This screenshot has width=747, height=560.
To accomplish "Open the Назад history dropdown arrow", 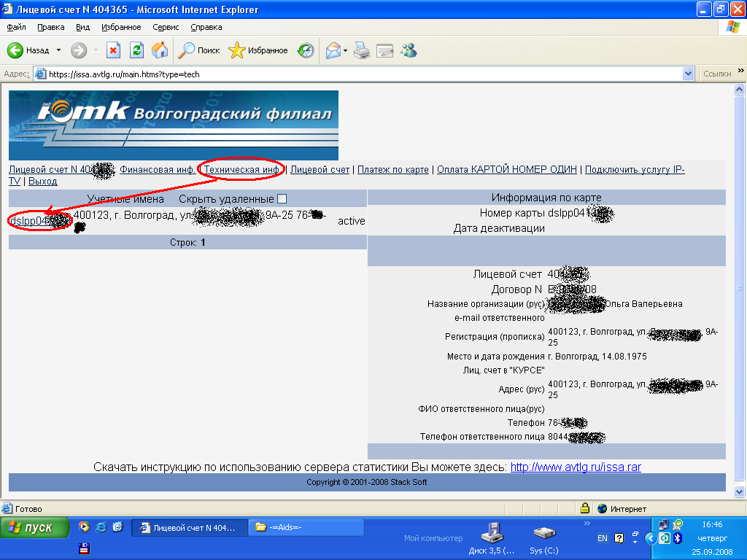I will (58, 50).
